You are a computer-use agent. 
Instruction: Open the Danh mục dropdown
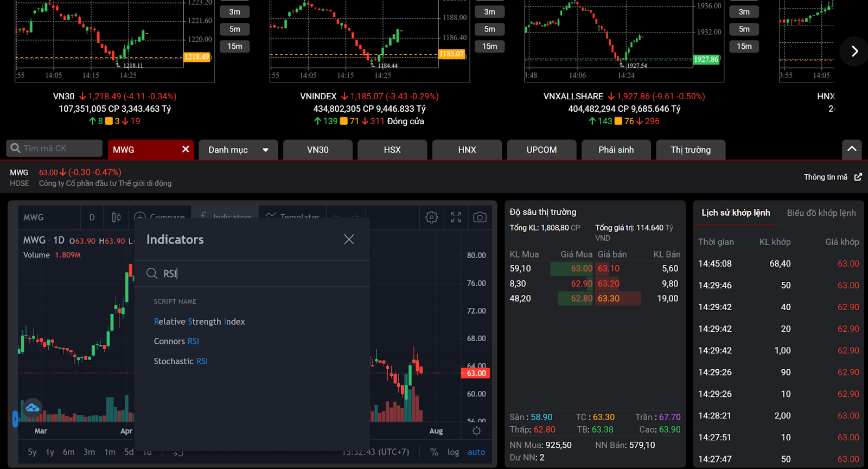[x=238, y=150]
